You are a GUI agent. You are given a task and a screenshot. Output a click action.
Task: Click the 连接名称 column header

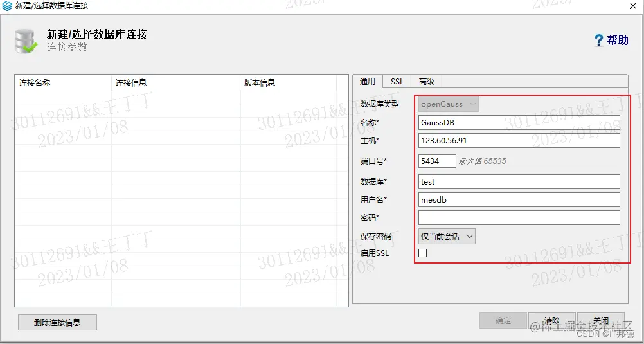[x=63, y=82]
